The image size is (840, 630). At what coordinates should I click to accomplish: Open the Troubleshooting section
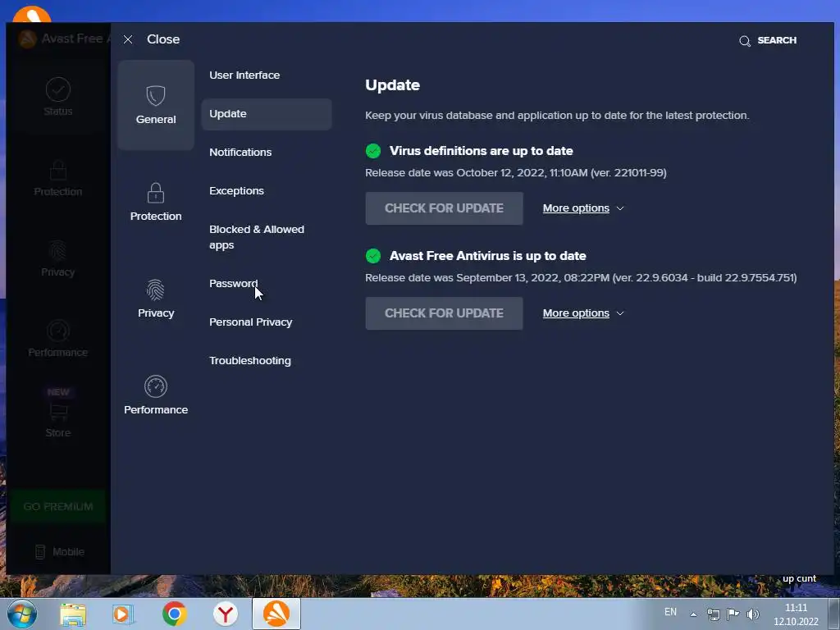[249, 361]
